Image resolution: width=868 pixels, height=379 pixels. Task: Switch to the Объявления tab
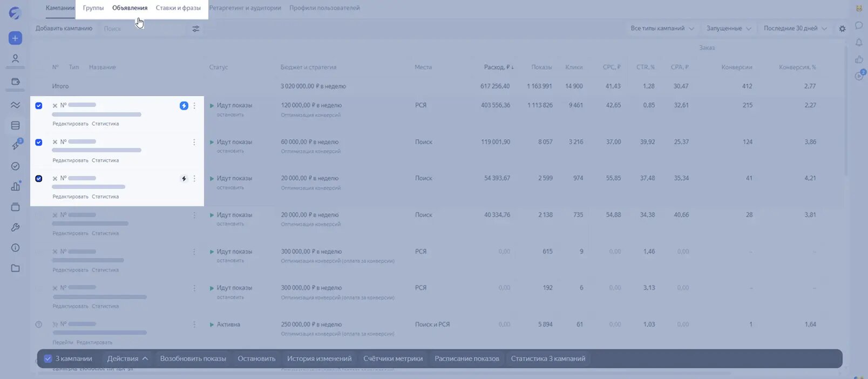[130, 8]
